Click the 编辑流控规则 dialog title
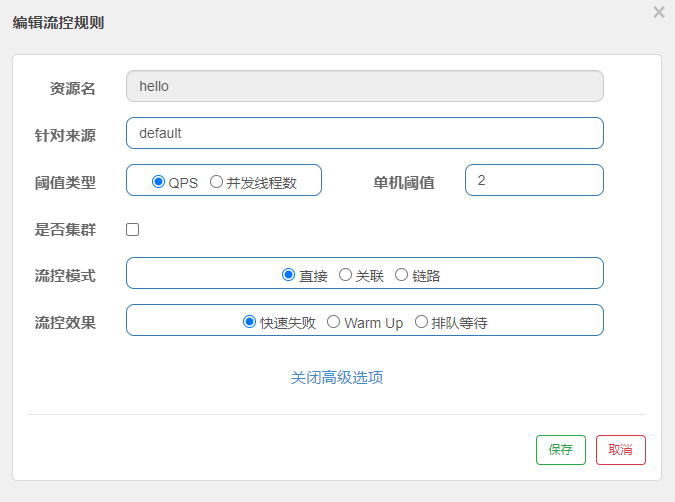 [x=58, y=22]
